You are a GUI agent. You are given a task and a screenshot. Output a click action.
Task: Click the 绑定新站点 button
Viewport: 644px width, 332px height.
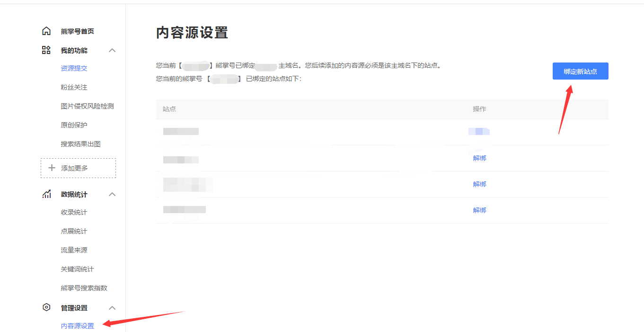(580, 71)
